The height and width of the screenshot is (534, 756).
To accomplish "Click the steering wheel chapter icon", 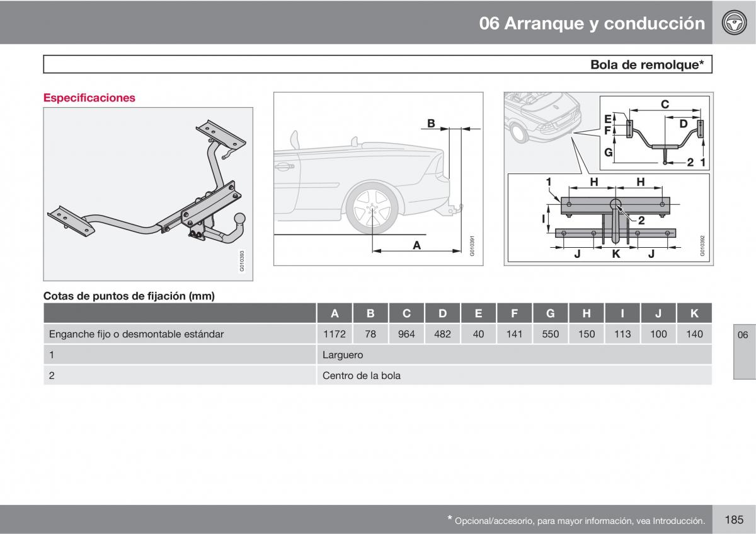I will click(x=733, y=23).
